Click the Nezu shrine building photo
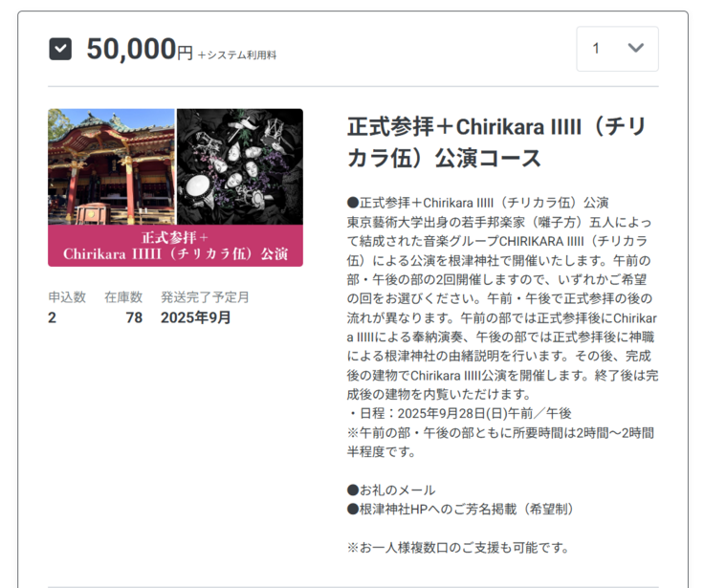This screenshot has height=588, width=704. point(111,166)
